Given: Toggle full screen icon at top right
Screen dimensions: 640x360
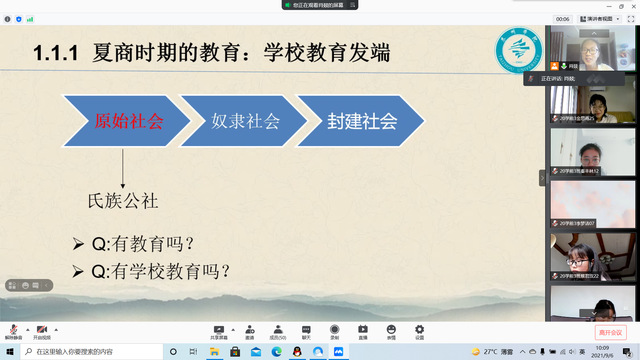Looking at the screenshot, I should tap(631, 19).
